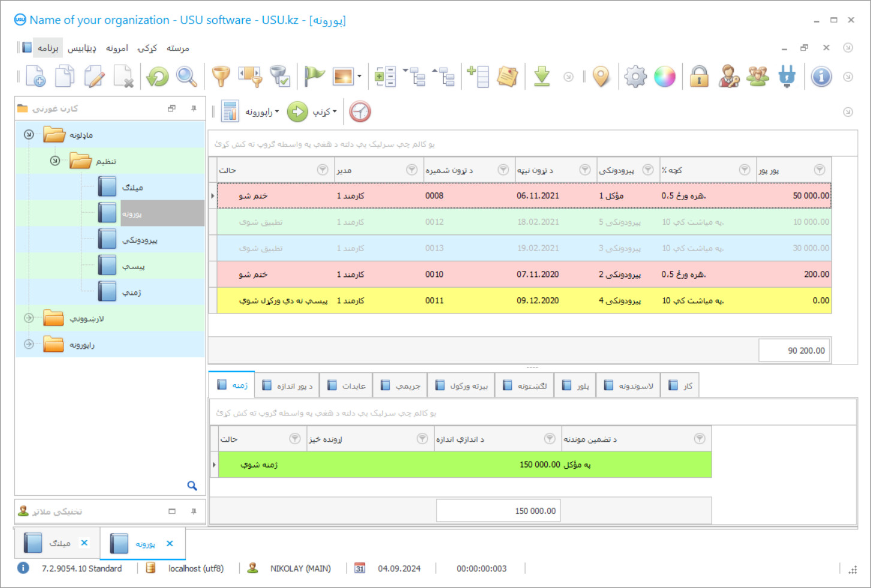
Task: Open the حالت column filter in top table
Action: [x=323, y=170]
